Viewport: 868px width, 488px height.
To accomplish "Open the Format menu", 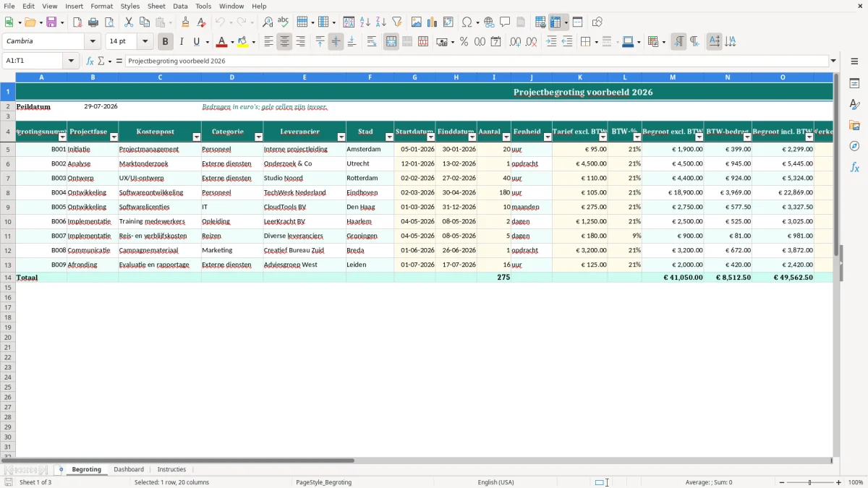I will pos(102,6).
